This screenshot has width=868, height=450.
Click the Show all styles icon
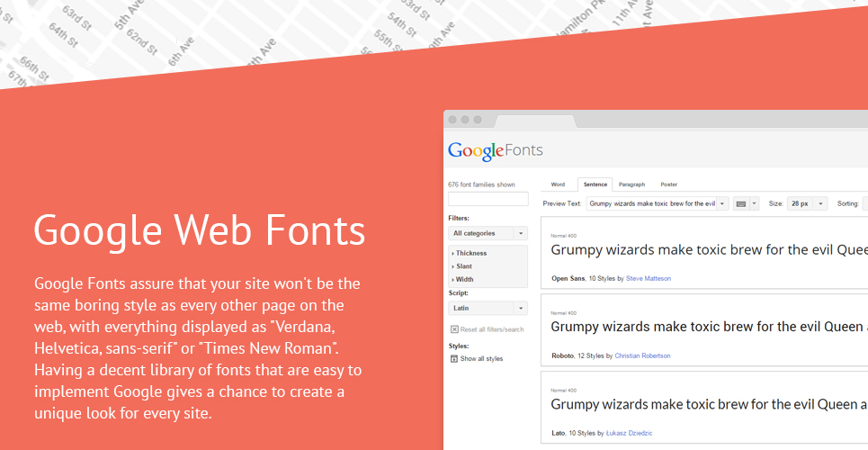(454, 358)
